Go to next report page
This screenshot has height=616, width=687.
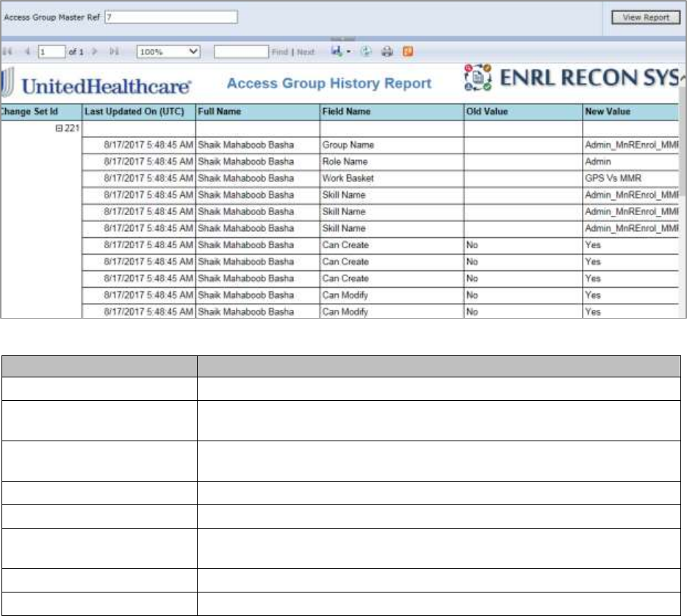[94, 51]
